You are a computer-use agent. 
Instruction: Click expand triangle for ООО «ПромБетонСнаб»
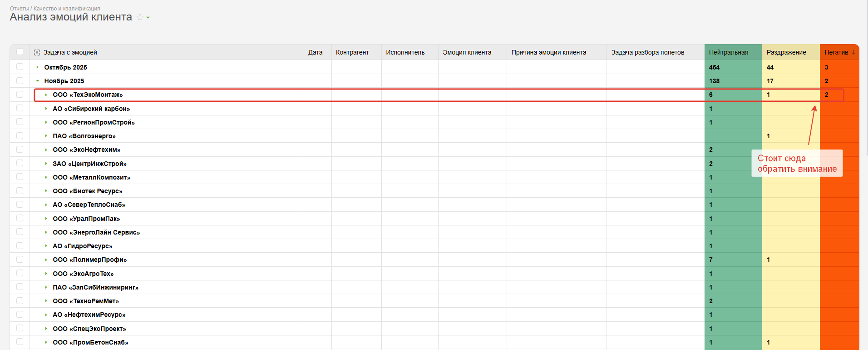pyautogui.click(x=46, y=342)
